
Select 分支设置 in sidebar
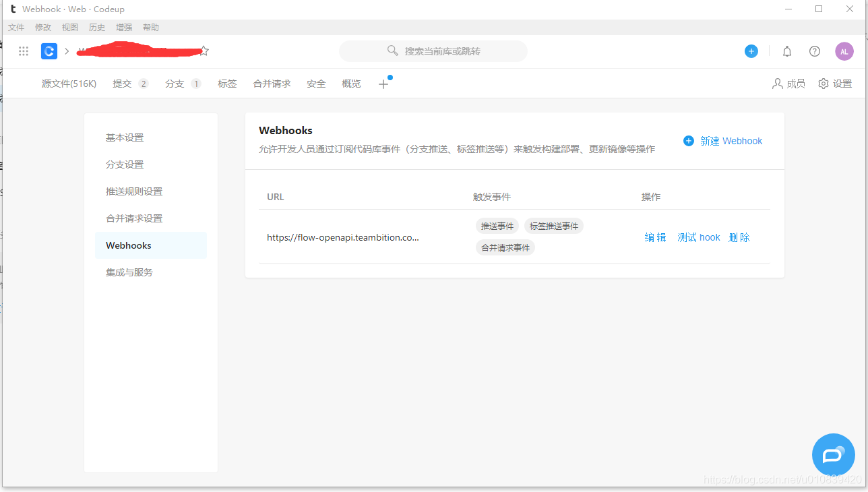[151, 164]
